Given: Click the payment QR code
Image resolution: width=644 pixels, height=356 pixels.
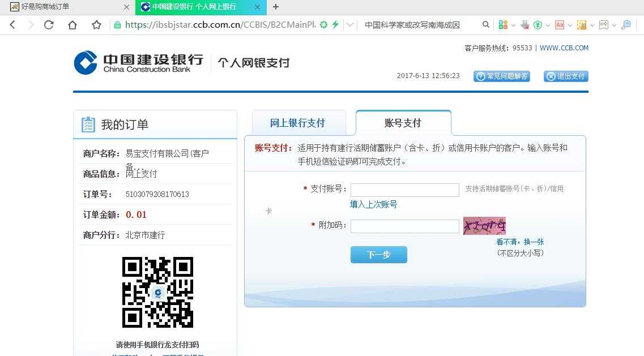Looking at the screenshot, I should tap(157, 293).
